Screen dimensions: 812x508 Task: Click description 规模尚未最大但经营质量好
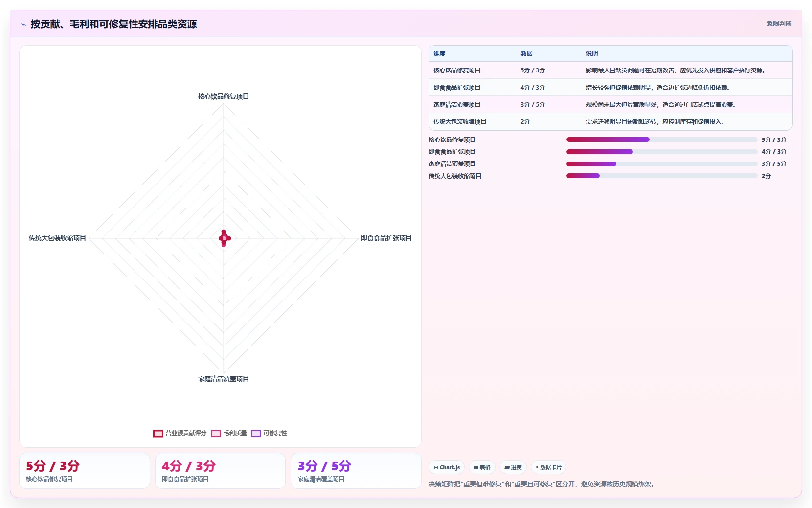(661, 105)
